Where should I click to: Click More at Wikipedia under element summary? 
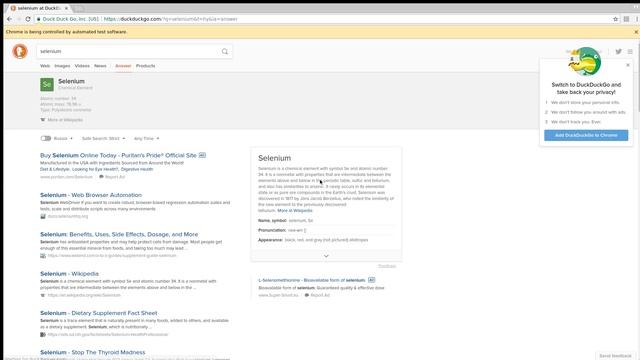pyautogui.click(x=65, y=120)
